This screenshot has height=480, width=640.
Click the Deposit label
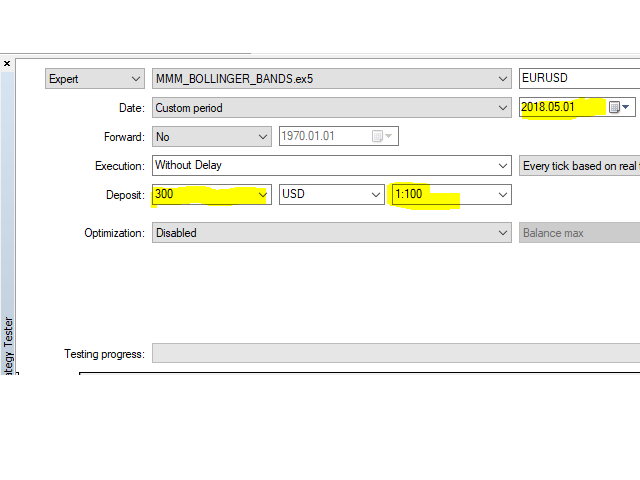(125, 195)
